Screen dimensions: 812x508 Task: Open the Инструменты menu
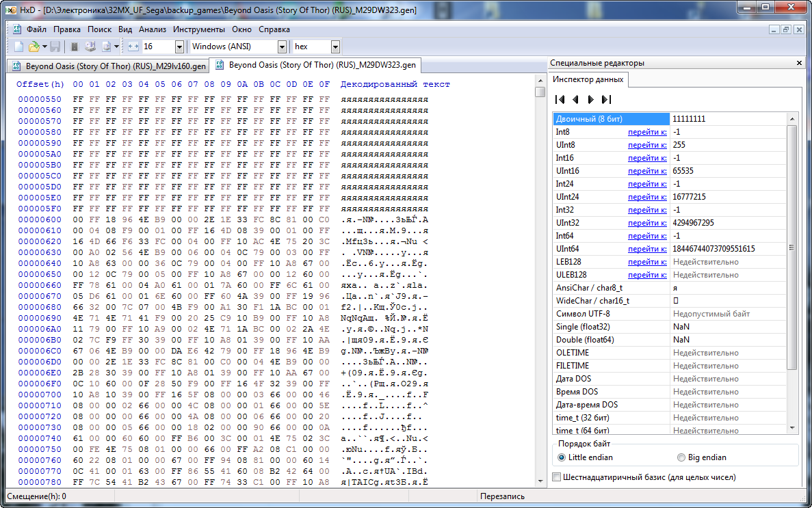click(x=199, y=29)
